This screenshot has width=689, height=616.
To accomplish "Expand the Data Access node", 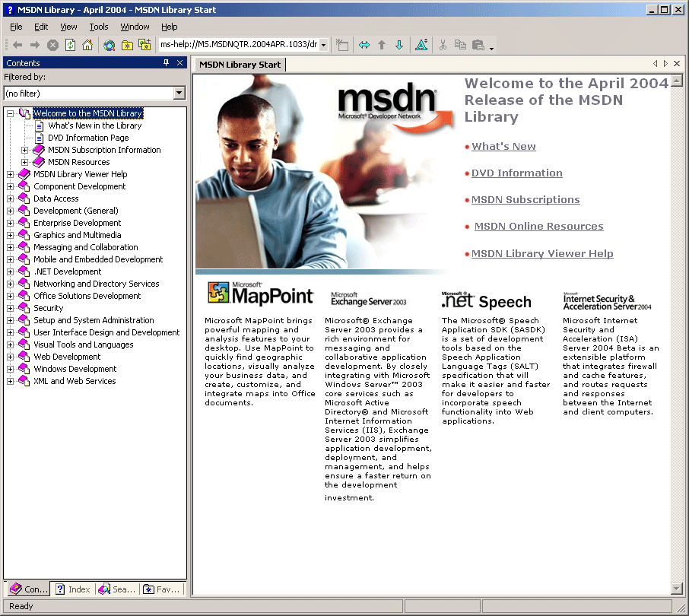I will click(10, 198).
